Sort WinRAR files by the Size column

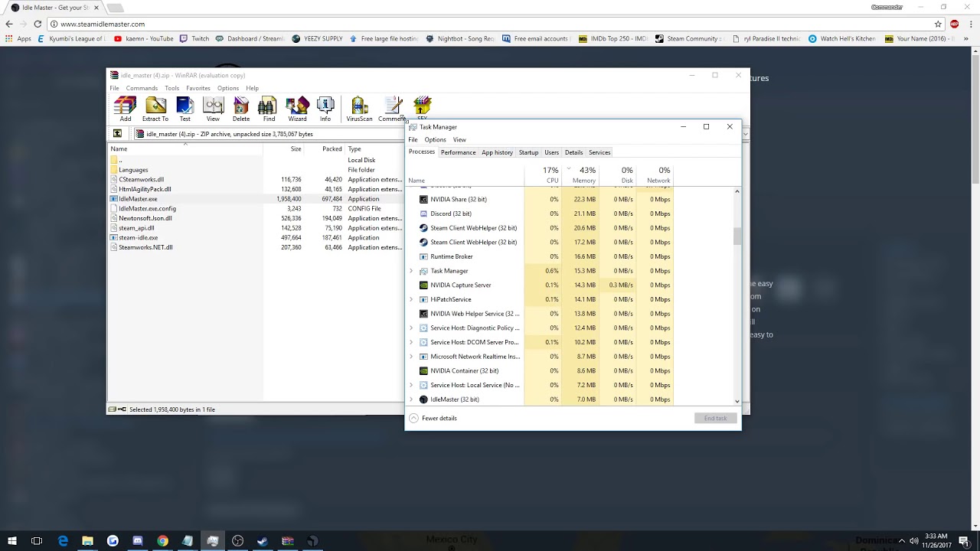283,149
